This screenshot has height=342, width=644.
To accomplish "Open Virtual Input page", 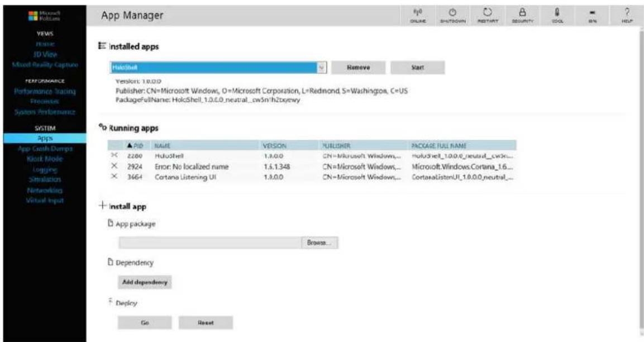I will pos(45,201).
